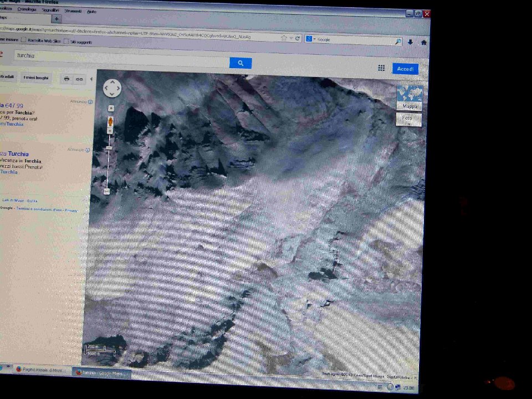This screenshot has height=399, width=532.
Task: Click the my-location button above pegman
Action: click(x=111, y=108)
